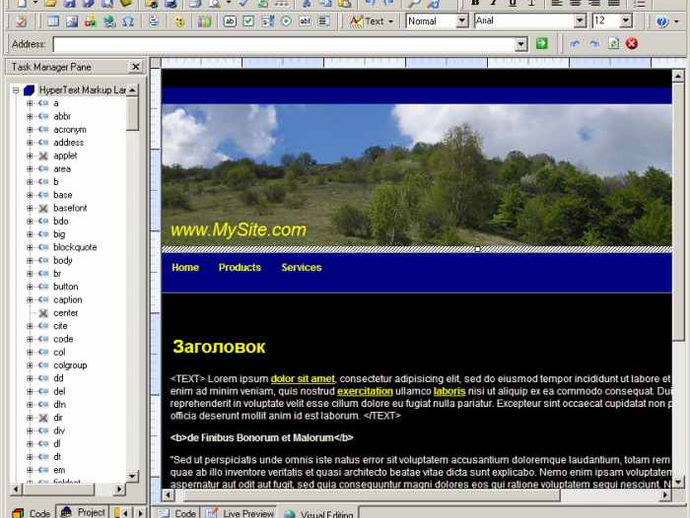Insert an image from the toolbar
This screenshot has height=518, width=690.
pyautogui.click(x=72, y=21)
